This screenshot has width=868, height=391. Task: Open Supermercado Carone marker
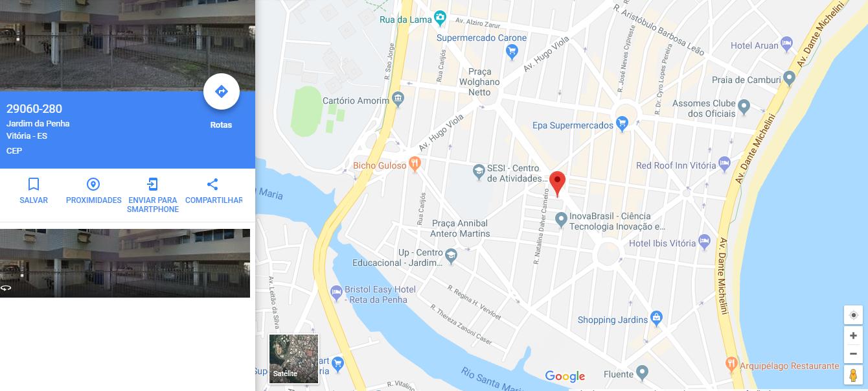512,53
